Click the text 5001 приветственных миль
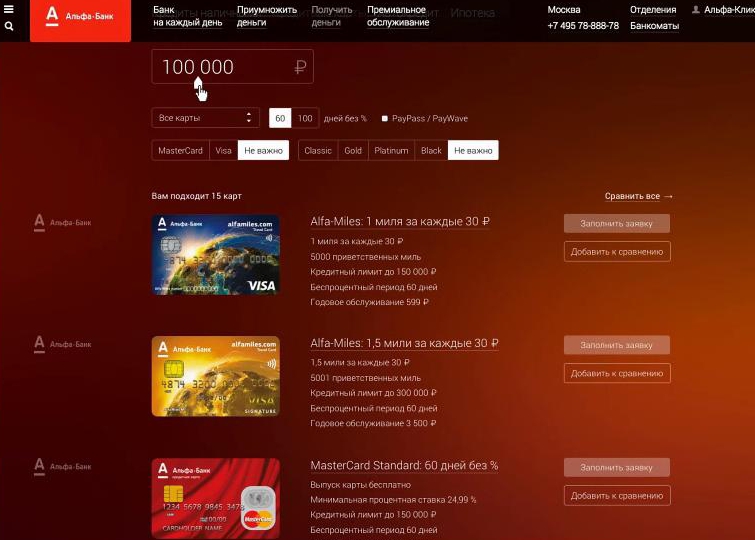Screen dimensions: 755x540 click(x=365, y=378)
